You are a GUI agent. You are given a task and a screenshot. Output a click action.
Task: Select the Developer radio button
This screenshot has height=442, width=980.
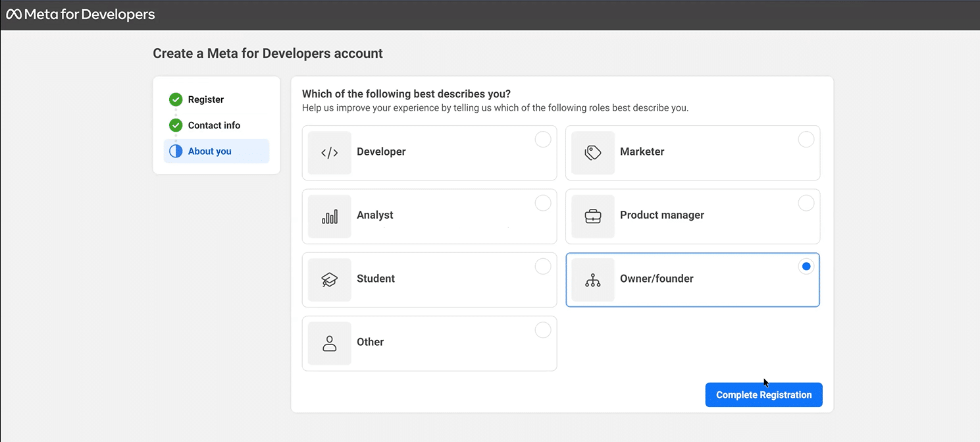(x=543, y=140)
